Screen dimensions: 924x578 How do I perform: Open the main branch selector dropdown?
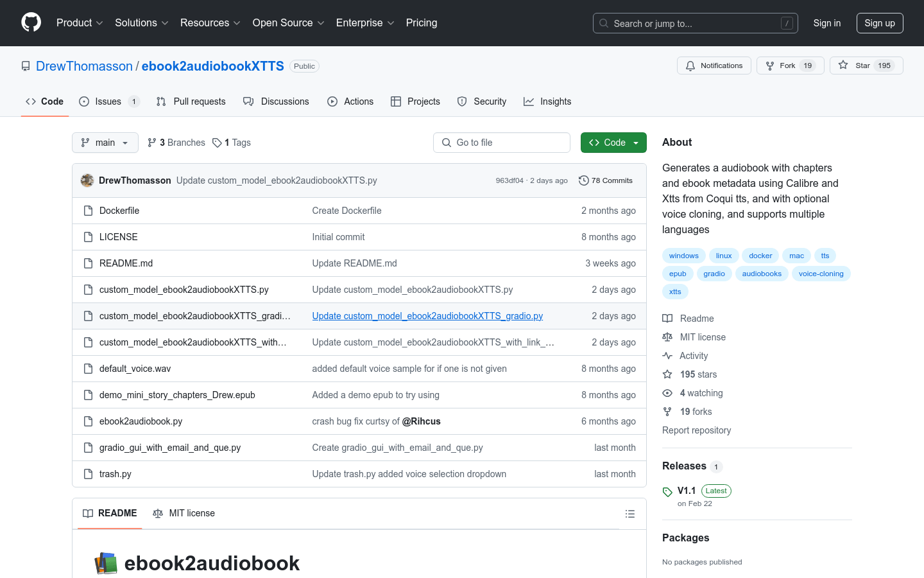(105, 143)
